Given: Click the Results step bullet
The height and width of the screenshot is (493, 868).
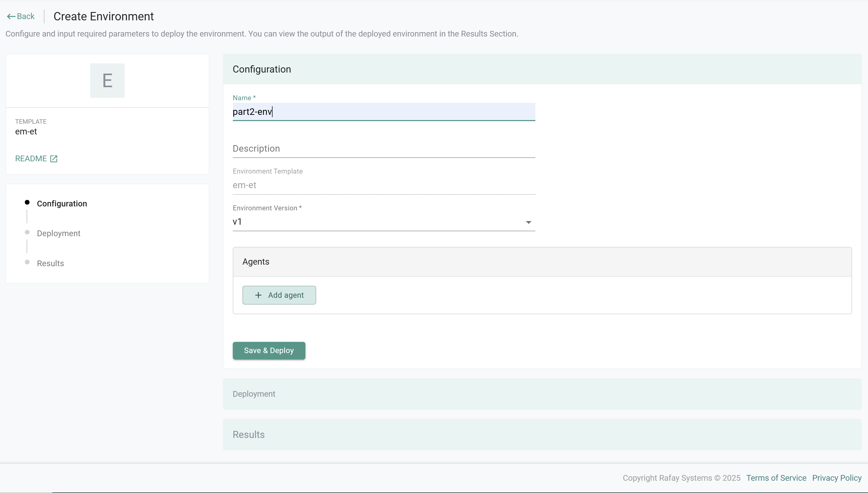Looking at the screenshot, I should click(27, 262).
